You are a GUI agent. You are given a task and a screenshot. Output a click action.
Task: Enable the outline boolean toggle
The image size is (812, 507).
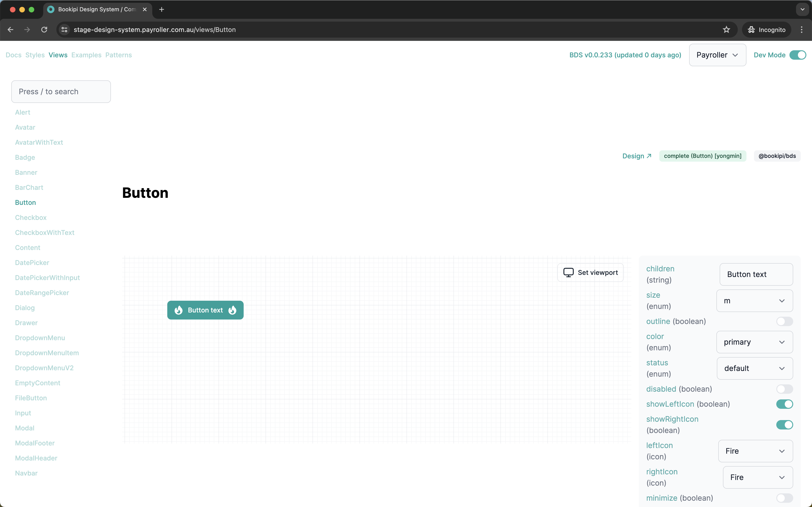[x=784, y=321]
